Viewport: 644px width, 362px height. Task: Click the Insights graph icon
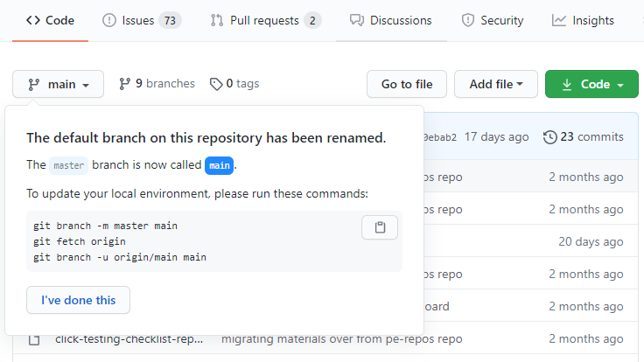coord(559,20)
